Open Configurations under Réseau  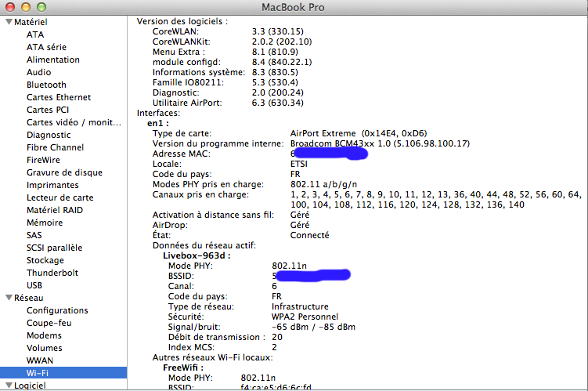pos(57,310)
